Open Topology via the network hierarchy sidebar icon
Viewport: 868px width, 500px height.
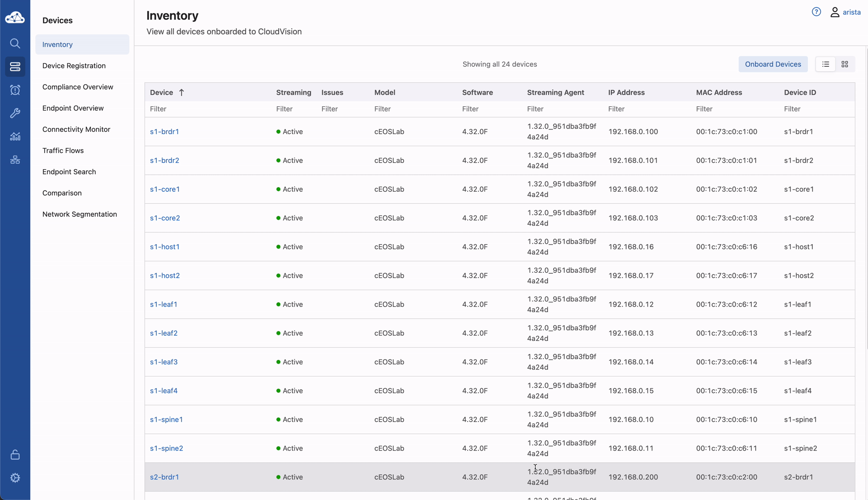tap(15, 160)
